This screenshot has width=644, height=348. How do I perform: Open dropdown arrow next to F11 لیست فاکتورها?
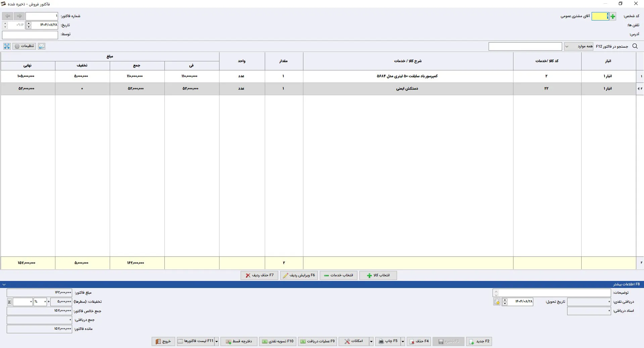tap(217, 341)
